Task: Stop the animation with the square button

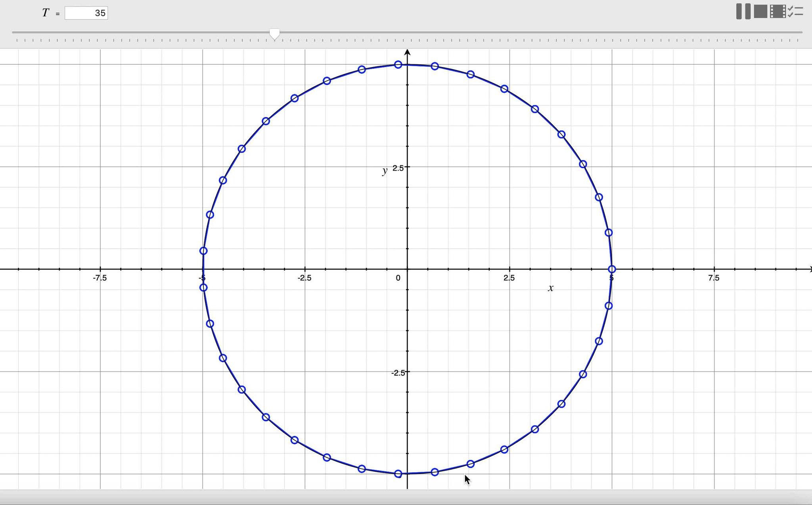Action: (x=760, y=12)
